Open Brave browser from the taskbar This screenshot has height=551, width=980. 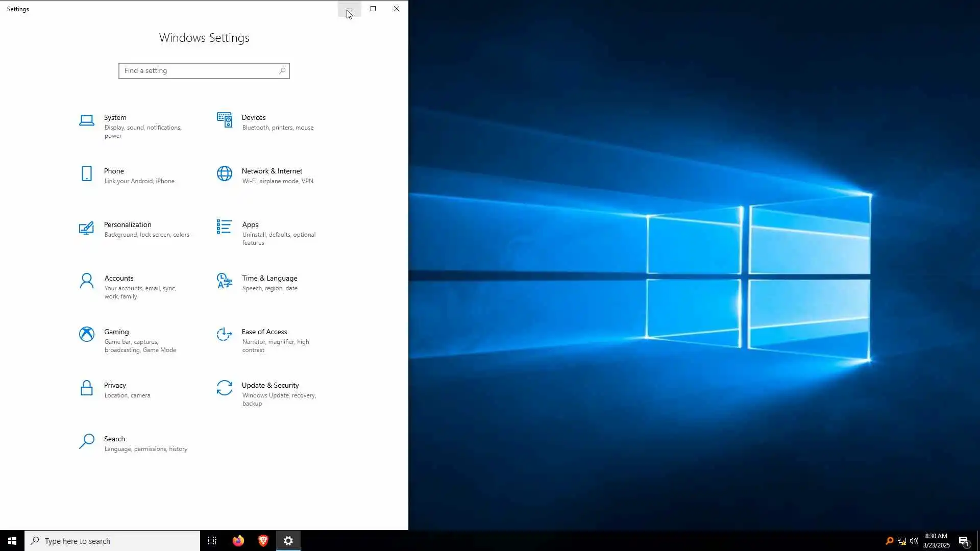pos(263,541)
